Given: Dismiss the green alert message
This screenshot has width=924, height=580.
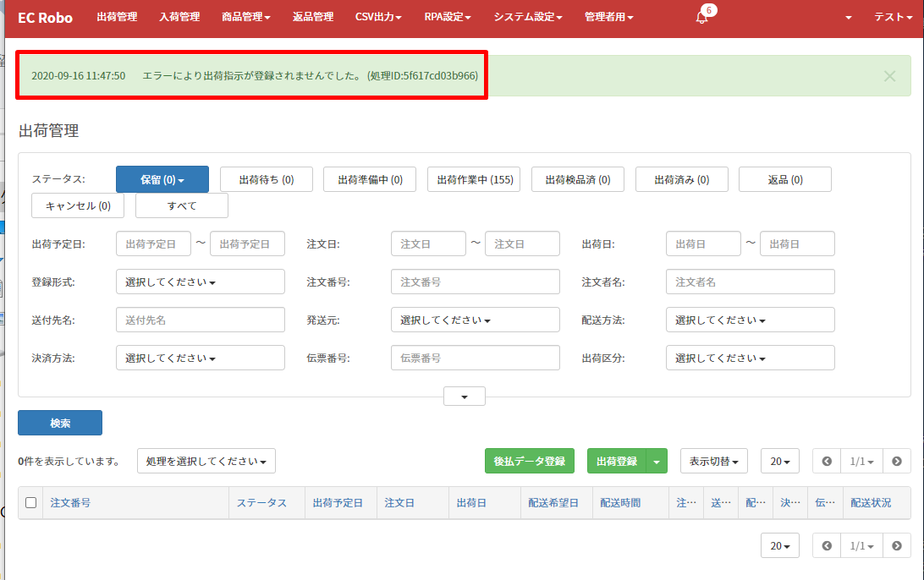Looking at the screenshot, I should pos(889,76).
